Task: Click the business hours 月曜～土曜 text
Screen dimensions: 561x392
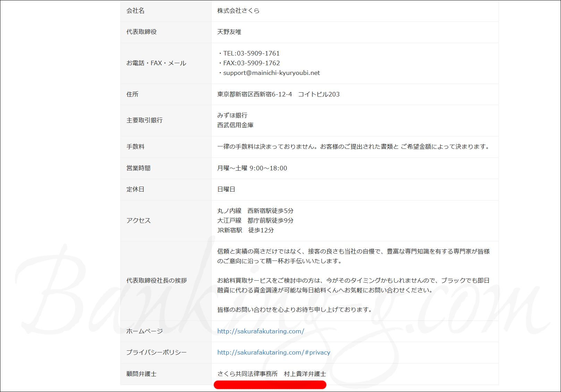Action: 252,168
